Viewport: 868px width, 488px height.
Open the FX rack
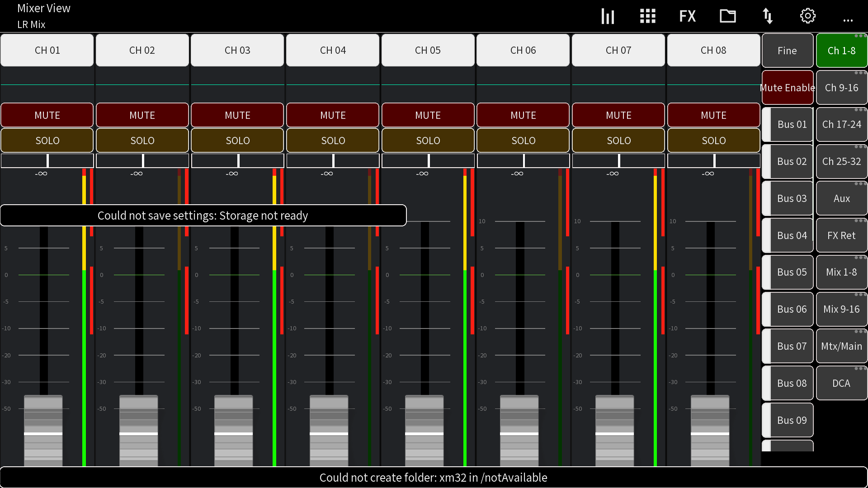click(x=687, y=16)
